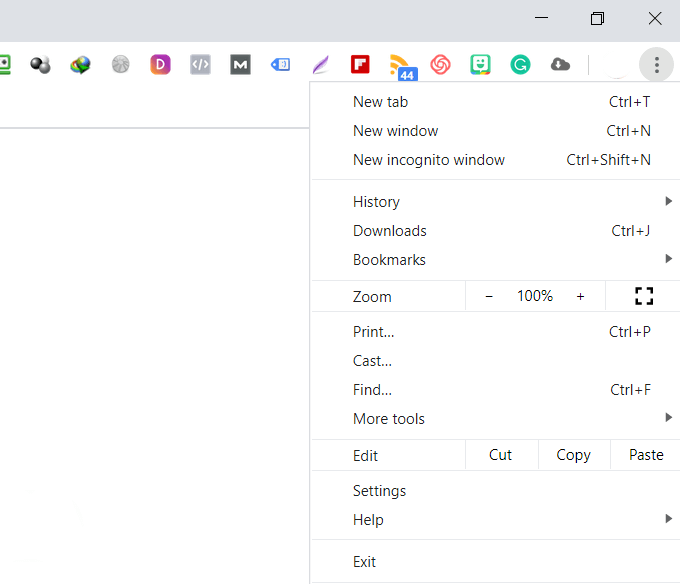The image size is (680, 584).
Task: Expand the Bookmarks submenu arrow
Action: click(x=668, y=259)
